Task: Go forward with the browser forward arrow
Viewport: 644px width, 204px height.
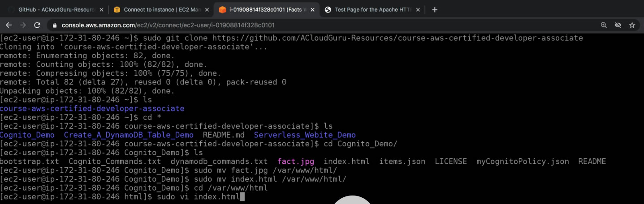Action: coord(23,25)
